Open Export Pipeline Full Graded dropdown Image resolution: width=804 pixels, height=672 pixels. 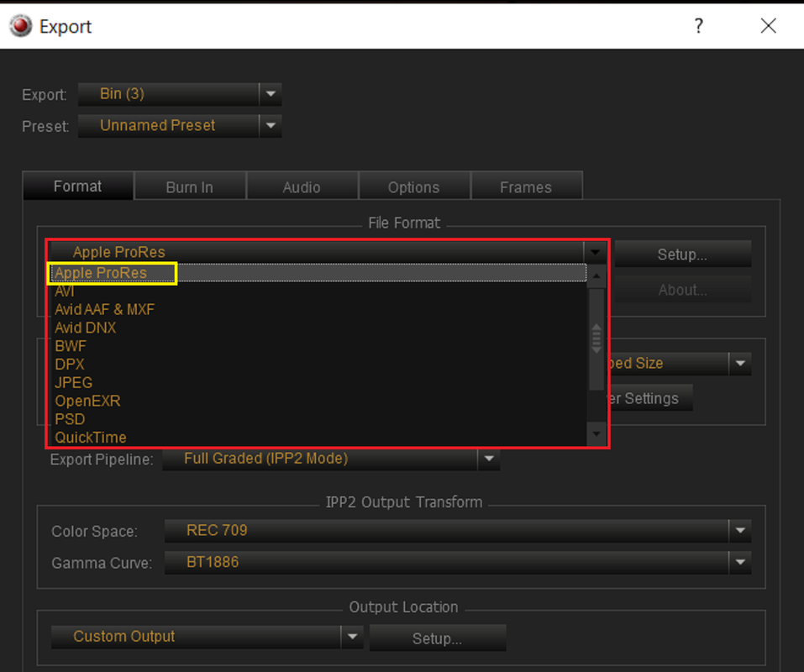[x=331, y=459]
